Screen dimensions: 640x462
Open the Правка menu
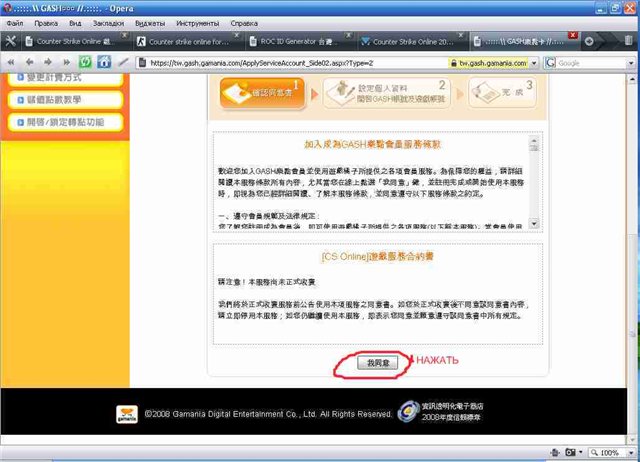point(46,23)
